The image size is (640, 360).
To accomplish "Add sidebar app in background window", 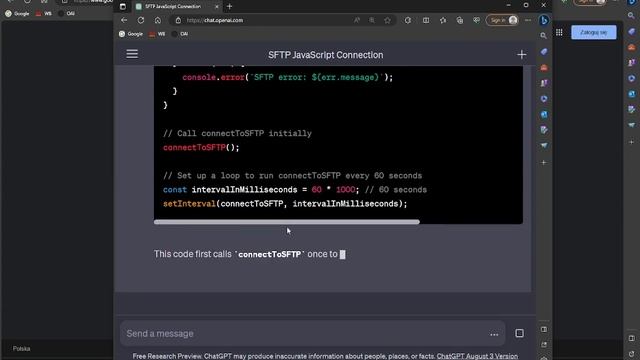I will pos(631,142).
